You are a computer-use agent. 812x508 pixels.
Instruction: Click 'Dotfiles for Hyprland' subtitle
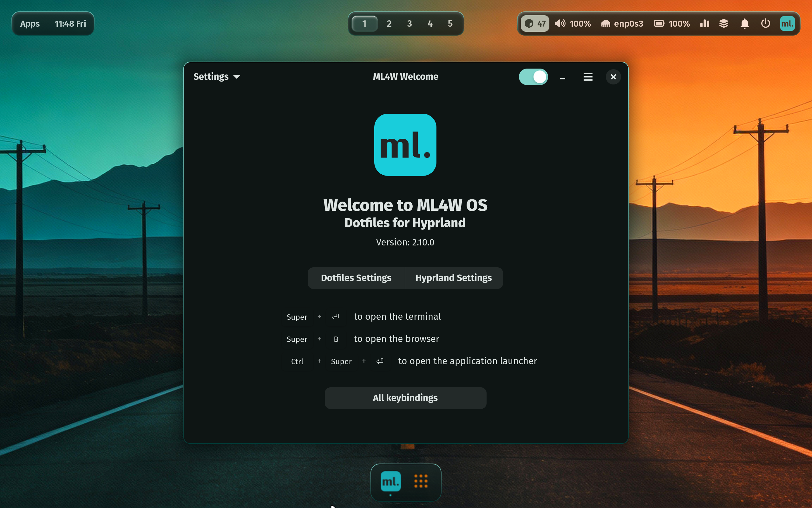tap(405, 223)
